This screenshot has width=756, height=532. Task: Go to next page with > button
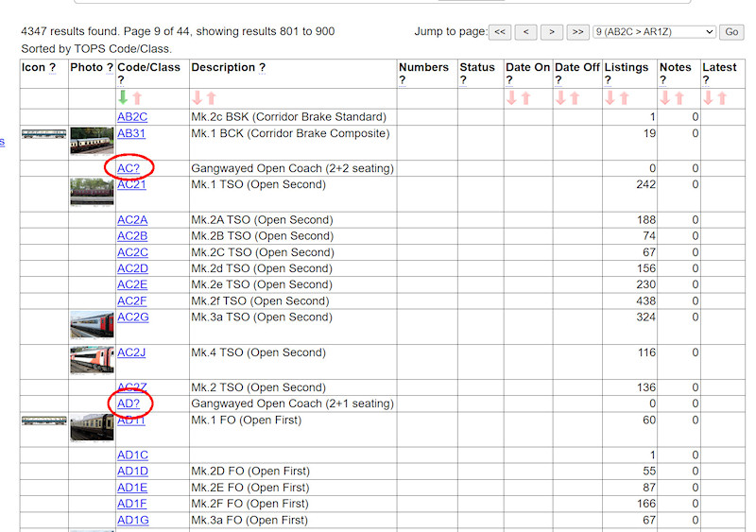pos(553,32)
